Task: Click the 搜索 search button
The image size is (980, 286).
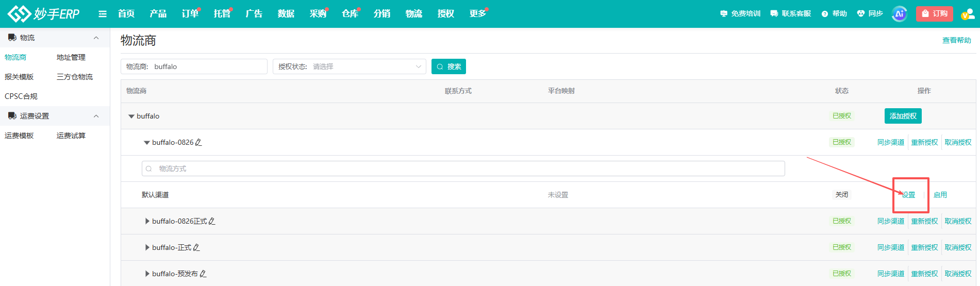Action: pyautogui.click(x=449, y=66)
